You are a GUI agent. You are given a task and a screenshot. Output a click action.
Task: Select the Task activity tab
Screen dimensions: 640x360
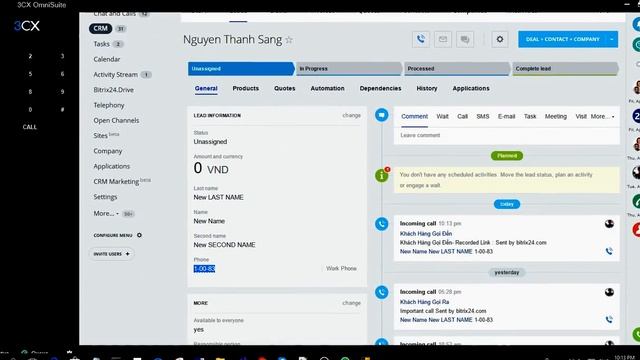tap(530, 117)
